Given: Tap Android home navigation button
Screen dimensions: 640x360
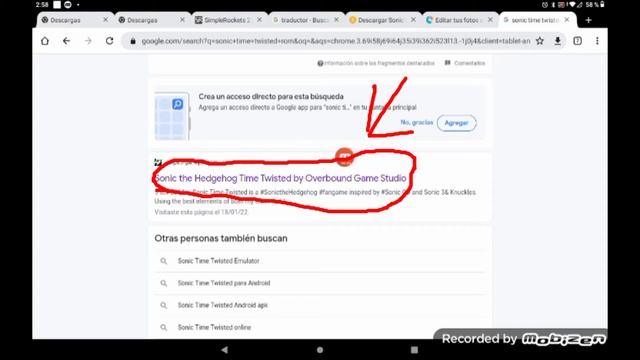Looking at the screenshot, I should coord(320,350).
